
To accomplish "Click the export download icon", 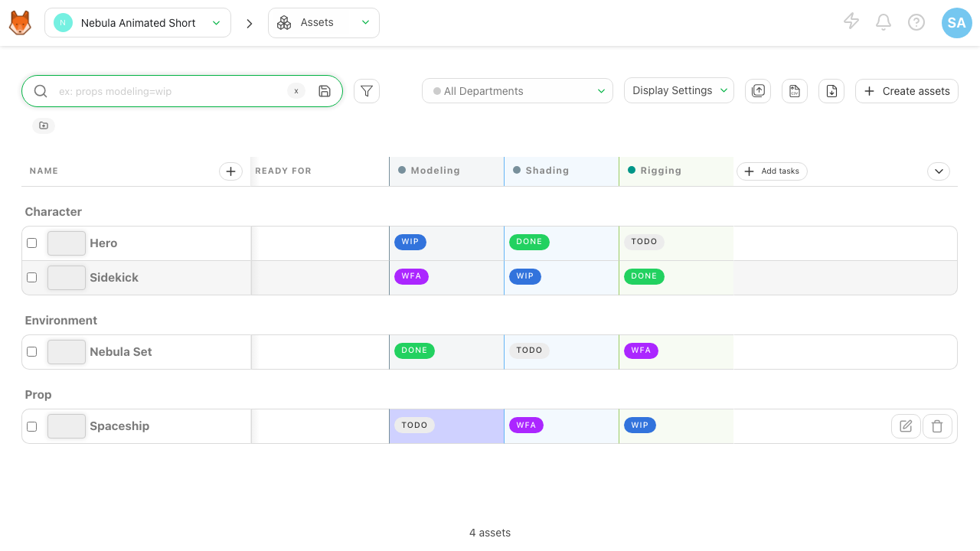I will tap(831, 91).
